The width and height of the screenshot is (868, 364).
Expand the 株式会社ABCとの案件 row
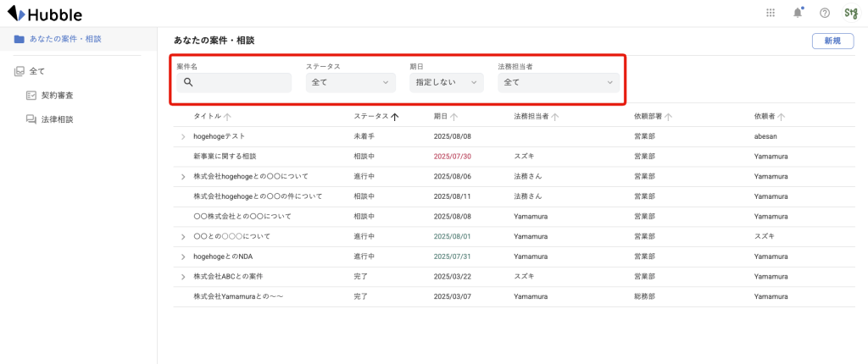pos(183,277)
